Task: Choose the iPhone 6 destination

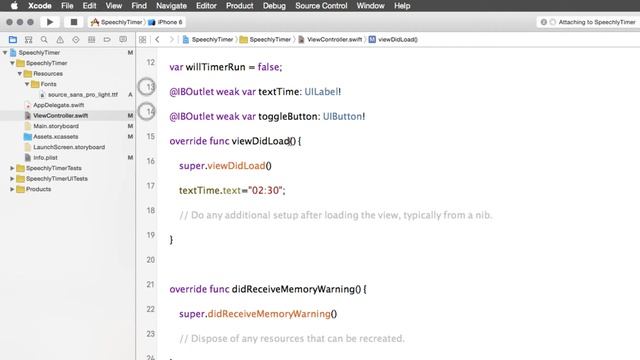Action: coord(166,22)
